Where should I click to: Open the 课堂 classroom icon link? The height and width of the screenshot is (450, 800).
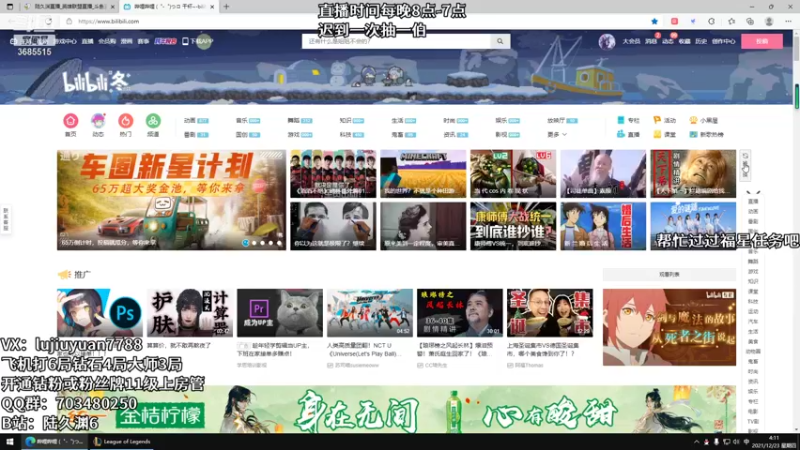tap(664, 135)
